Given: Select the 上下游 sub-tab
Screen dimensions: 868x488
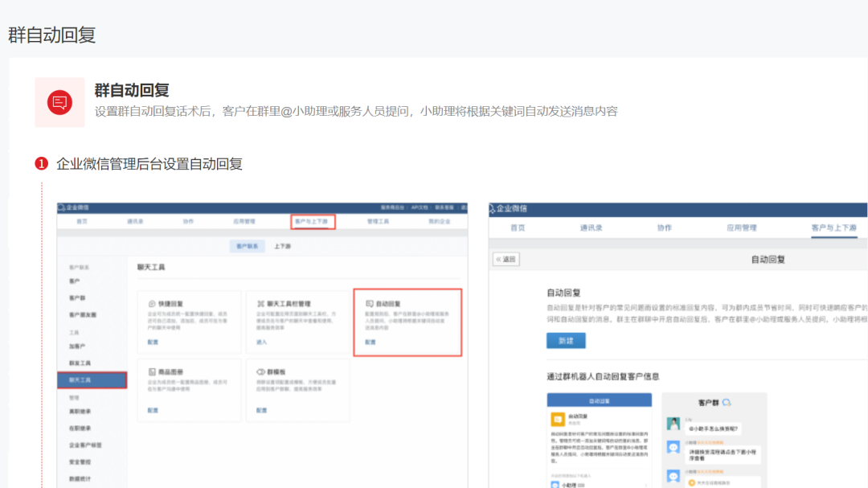Looking at the screenshot, I should [x=282, y=246].
